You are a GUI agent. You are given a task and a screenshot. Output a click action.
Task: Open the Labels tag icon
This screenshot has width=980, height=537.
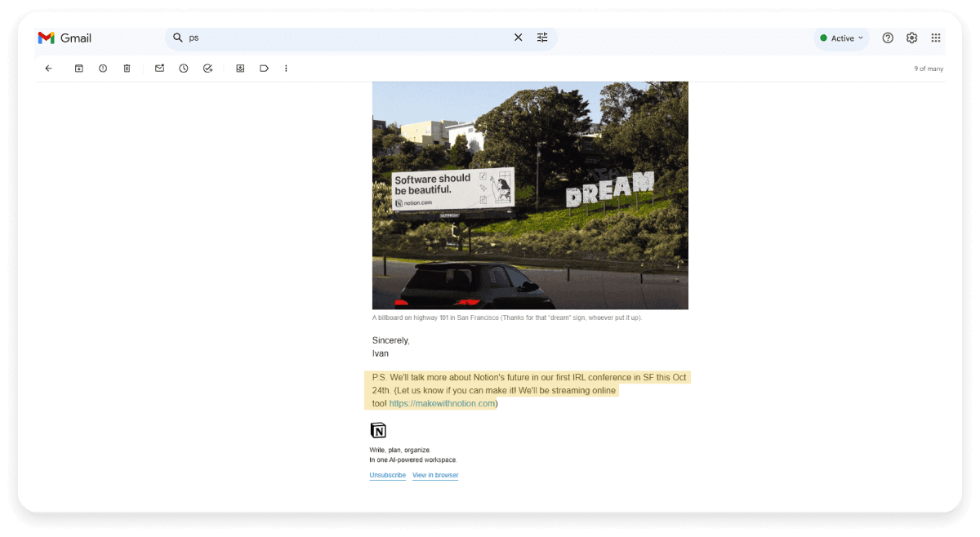coord(264,69)
